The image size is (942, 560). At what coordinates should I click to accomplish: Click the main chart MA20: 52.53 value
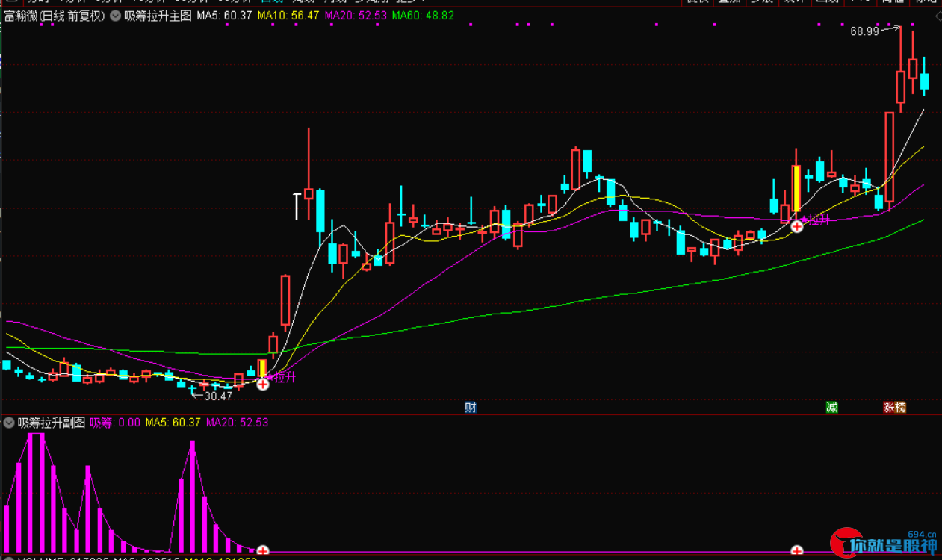(356, 15)
